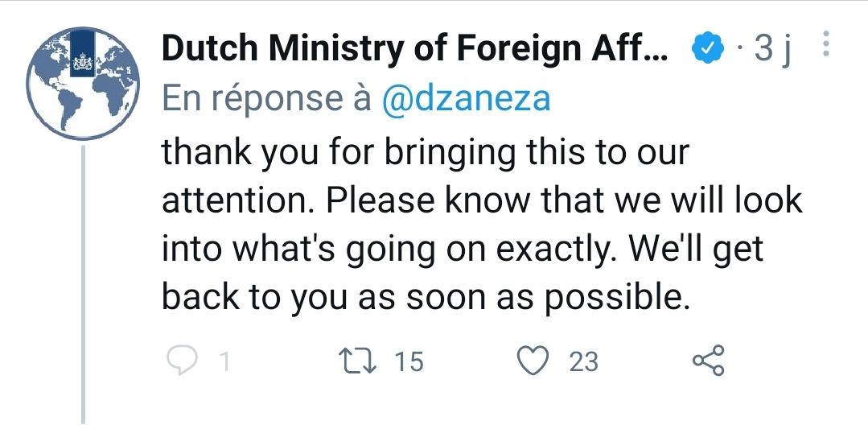This screenshot has height=425, width=868.
Task: Like the tweet with the heart icon
Action: pyautogui.click(x=533, y=361)
